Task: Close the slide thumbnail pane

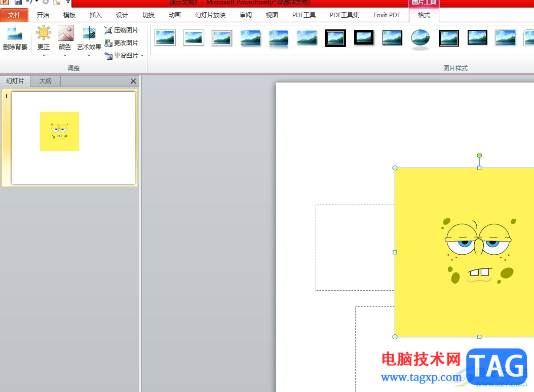Action: point(133,81)
